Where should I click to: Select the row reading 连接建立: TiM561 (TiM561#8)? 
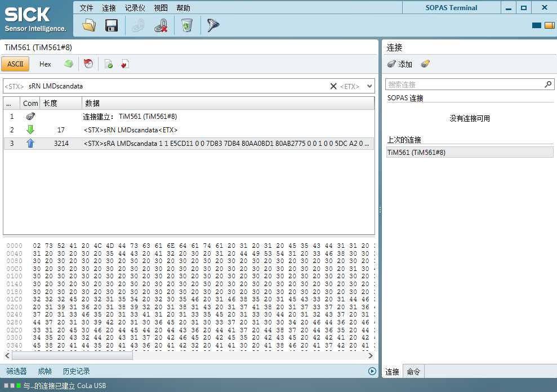tap(189, 117)
